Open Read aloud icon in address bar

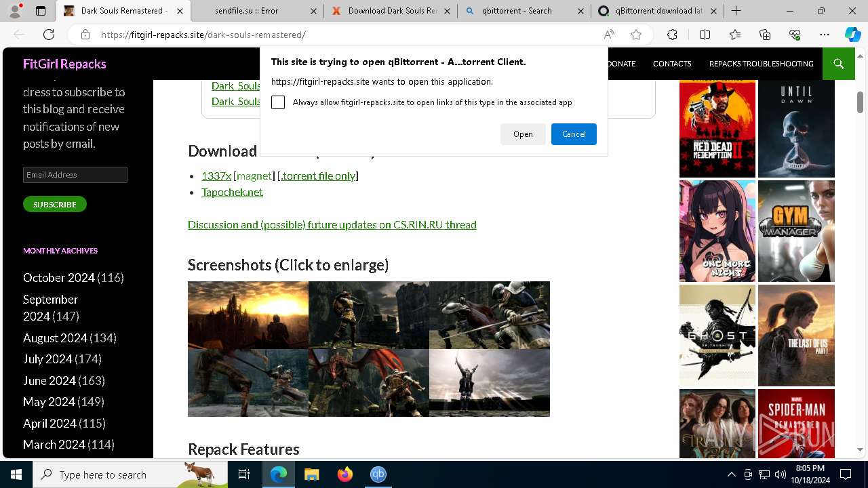pos(609,35)
